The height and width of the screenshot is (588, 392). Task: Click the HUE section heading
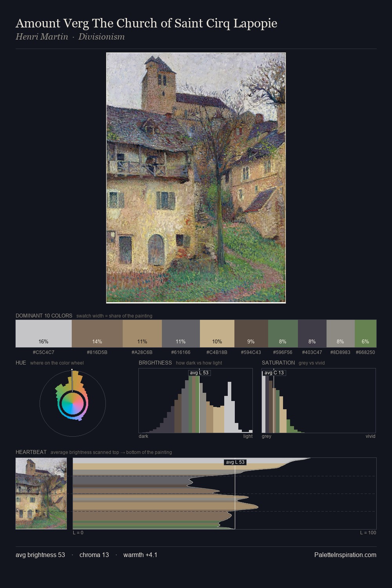[x=21, y=363]
